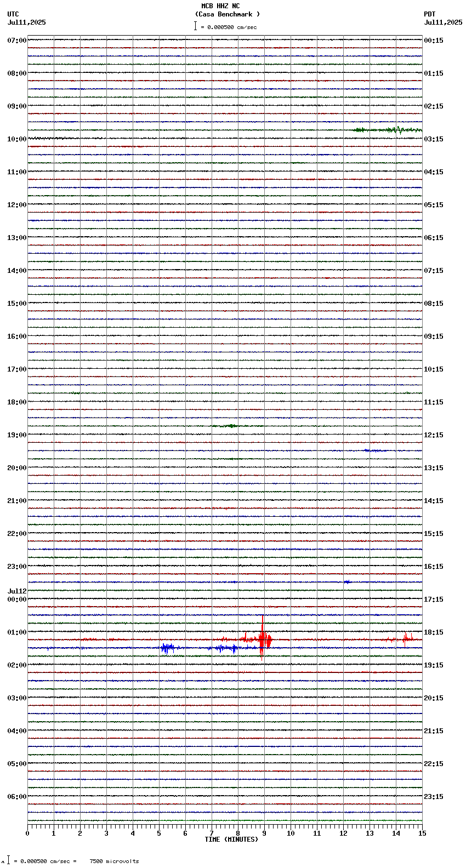This screenshot has height=868, width=466.
Task: Click the '23:15' PDT time label
Action: [434, 797]
